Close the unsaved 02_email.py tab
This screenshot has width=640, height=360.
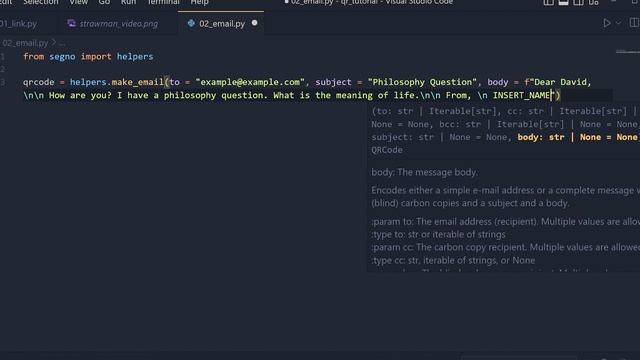(x=255, y=23)
